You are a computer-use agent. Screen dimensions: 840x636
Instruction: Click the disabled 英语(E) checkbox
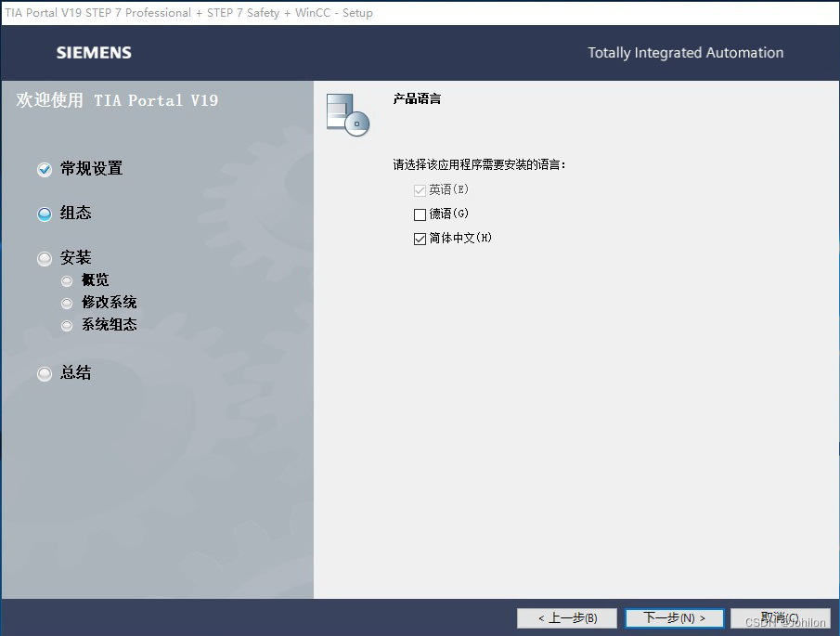(x=420, y=189)
